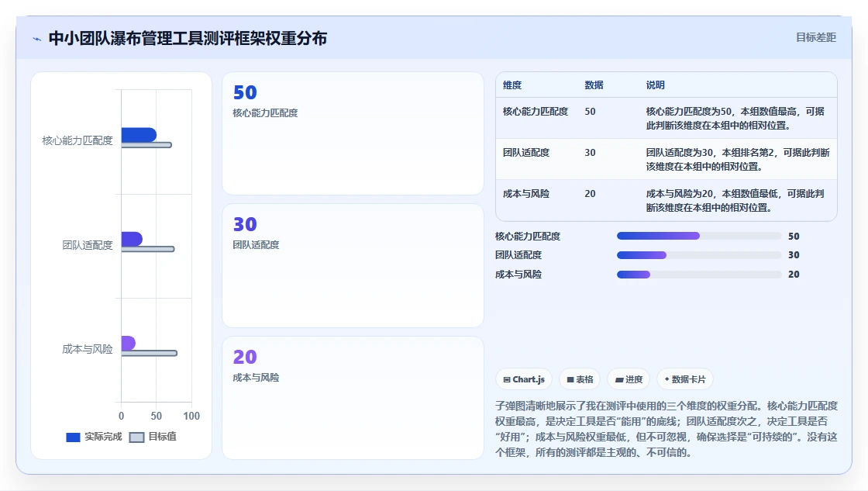Click the value 50 in the table

click(590, 112)
